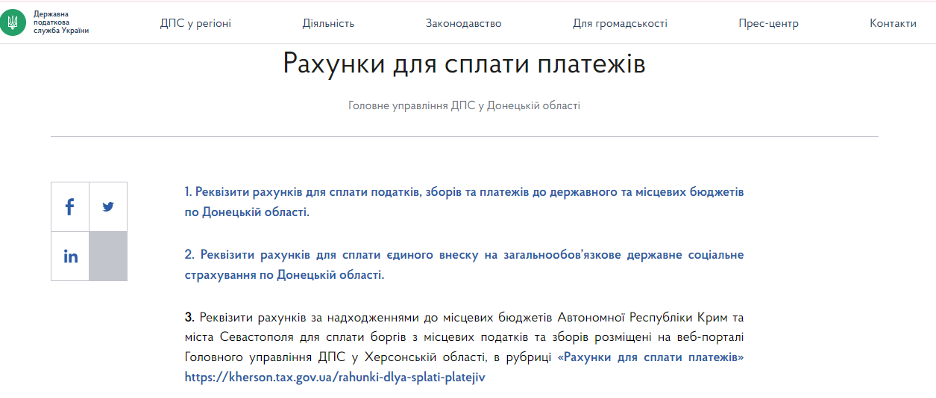Open the "ДПС у регіоні" menu
Viewport: 936px width, 398px height.
click(x=195, y=23)
